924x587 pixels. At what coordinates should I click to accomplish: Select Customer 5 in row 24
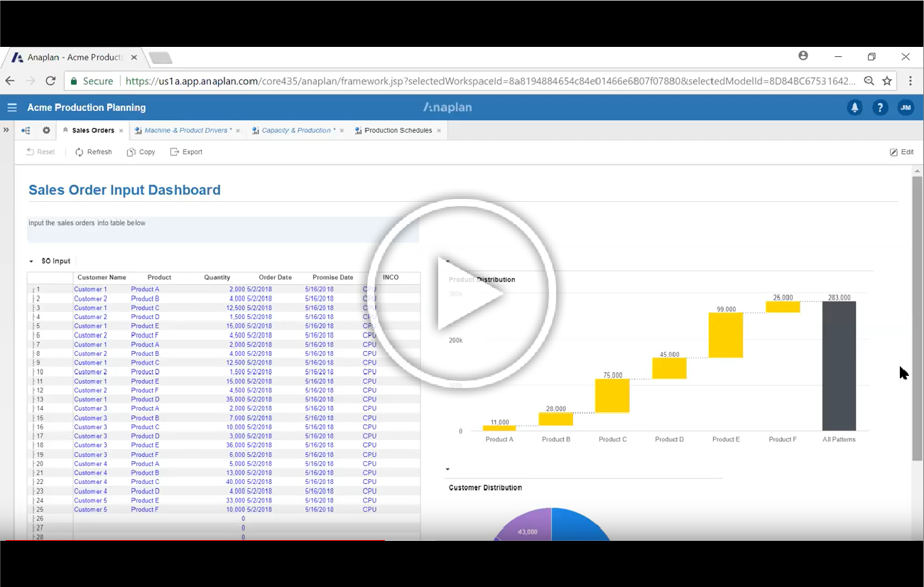[x=90, y=500]
